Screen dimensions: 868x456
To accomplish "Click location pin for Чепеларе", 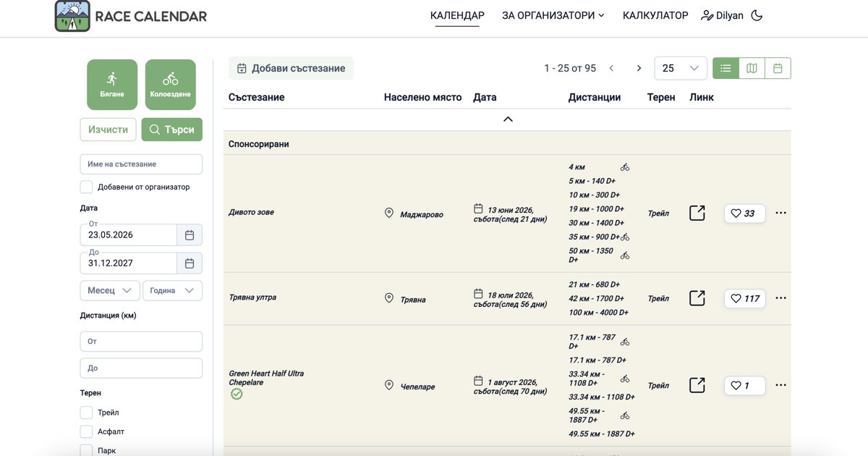I will pos(389,386).
